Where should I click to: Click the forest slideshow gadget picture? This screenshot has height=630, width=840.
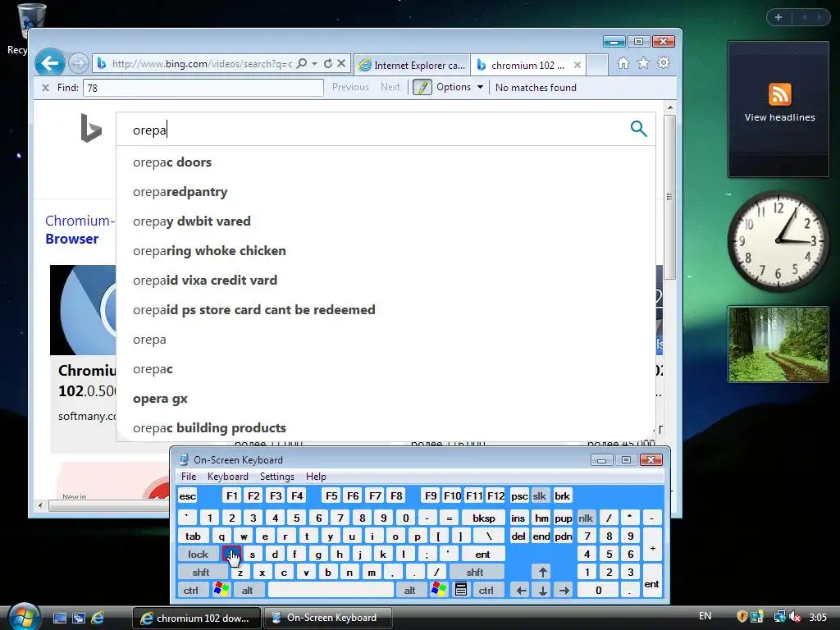click(x=778, y=345)
